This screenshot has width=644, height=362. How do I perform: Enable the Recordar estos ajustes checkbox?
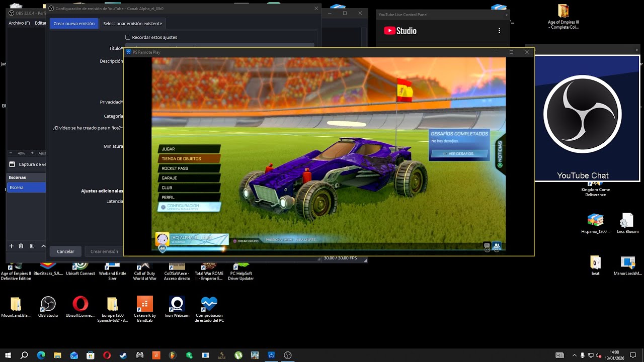point(128,37)
